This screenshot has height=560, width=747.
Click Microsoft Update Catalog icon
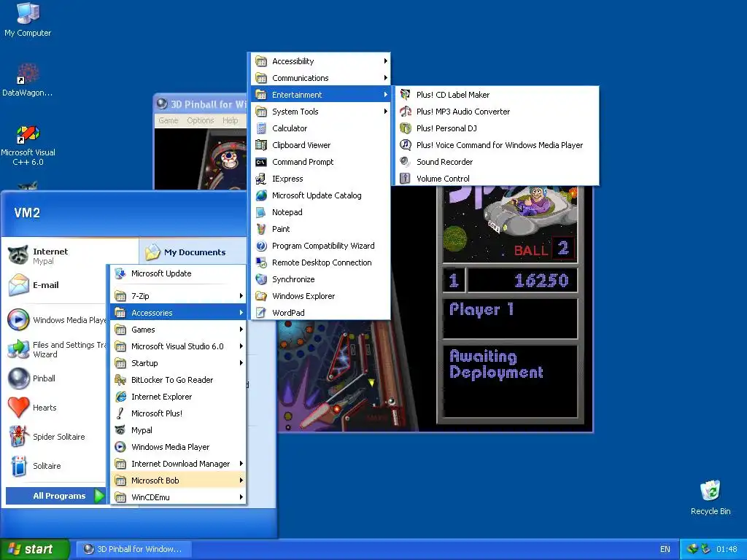[260, 195]
